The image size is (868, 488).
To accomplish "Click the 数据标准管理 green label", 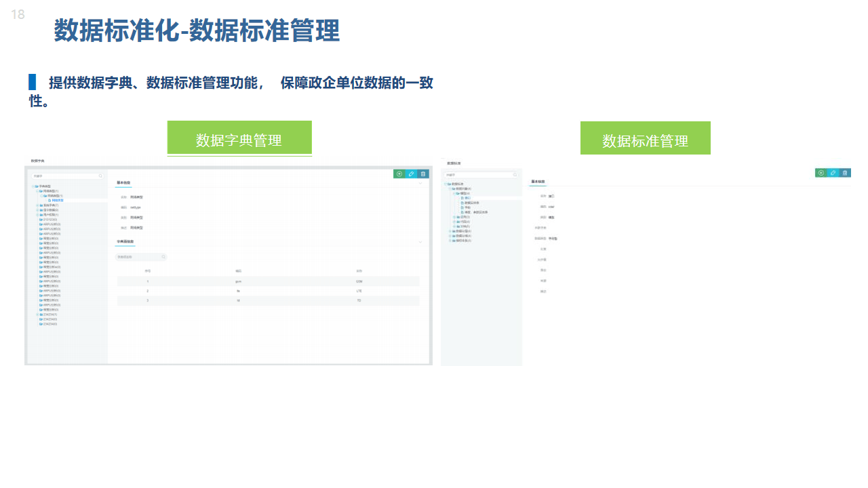I will tap(646, 138).
